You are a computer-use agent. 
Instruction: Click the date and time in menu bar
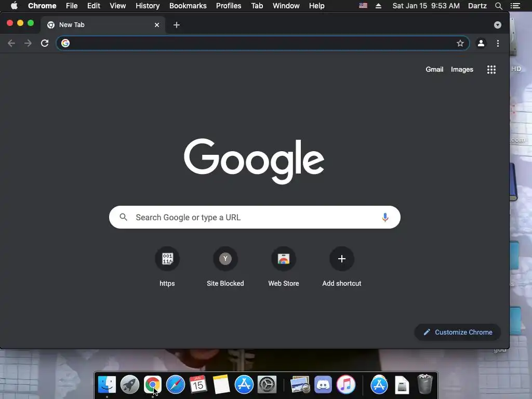click(426, 6)
